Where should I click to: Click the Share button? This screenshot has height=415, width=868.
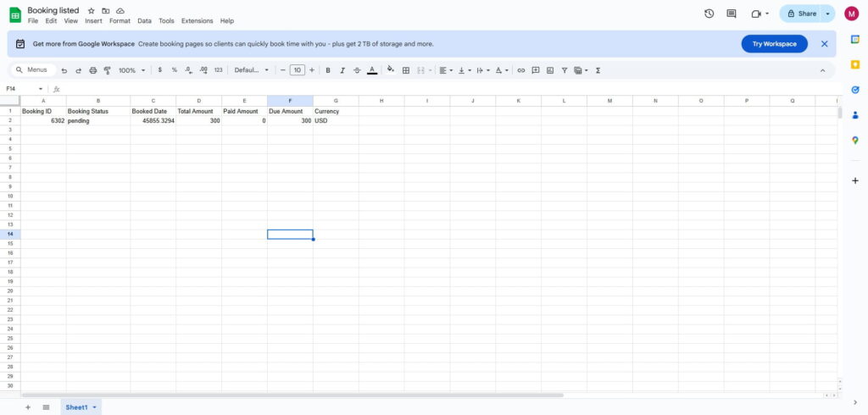tap(801, 14)
